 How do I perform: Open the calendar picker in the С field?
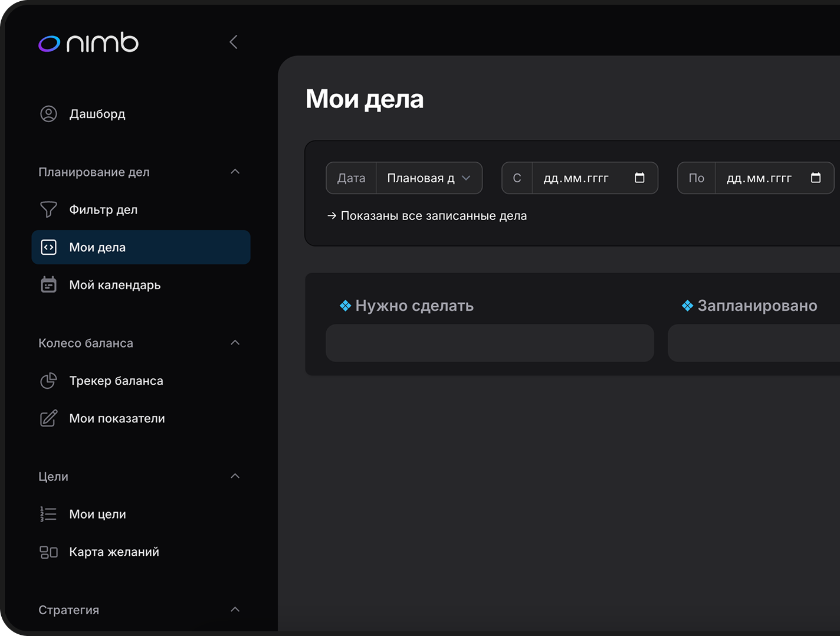[x=639, y=178]
